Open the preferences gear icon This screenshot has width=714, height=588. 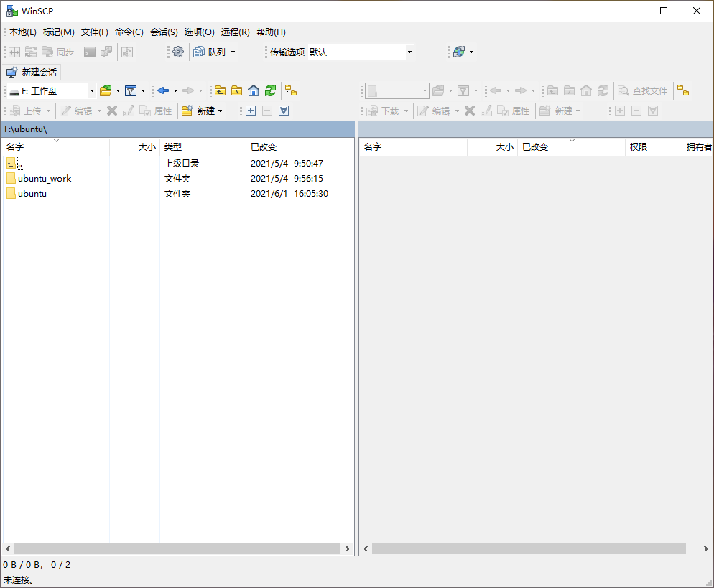click(178, 52)
